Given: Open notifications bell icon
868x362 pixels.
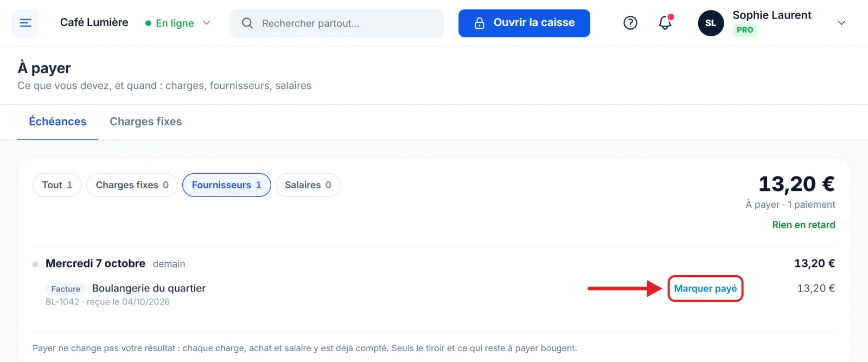Looking at the screenshot, I should [665, 23].
